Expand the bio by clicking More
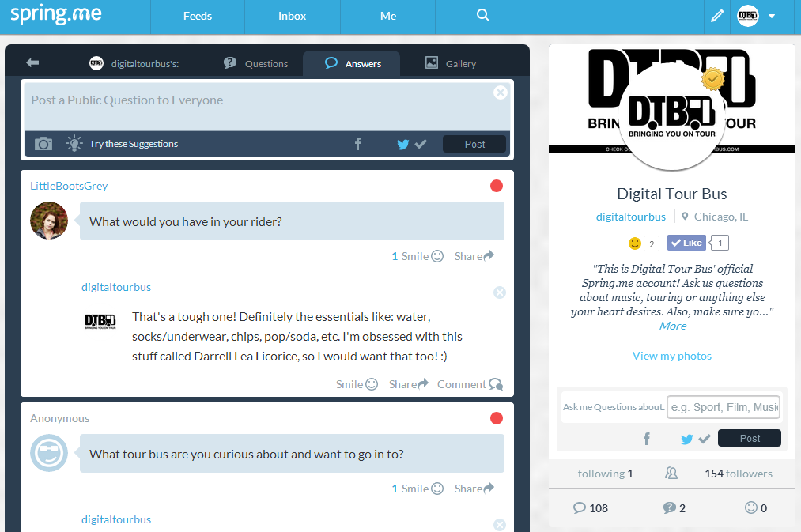This screenshot has height=532, width=801. click(671, 326)
